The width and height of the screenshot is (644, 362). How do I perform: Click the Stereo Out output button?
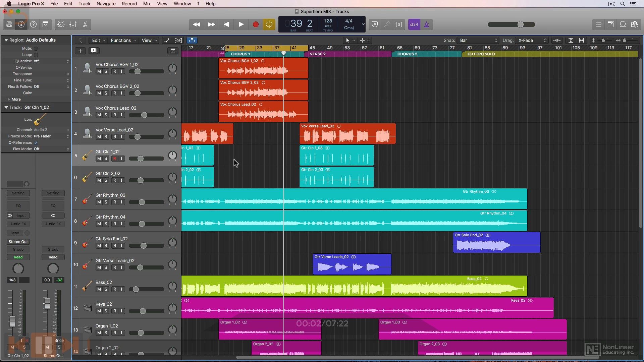point(18,242)
